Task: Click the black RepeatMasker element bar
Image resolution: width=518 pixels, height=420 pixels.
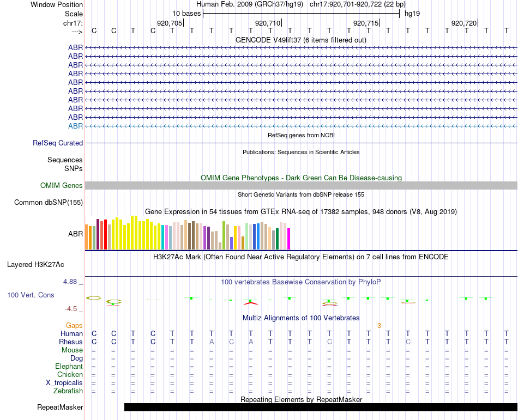Action: point(321,407)
